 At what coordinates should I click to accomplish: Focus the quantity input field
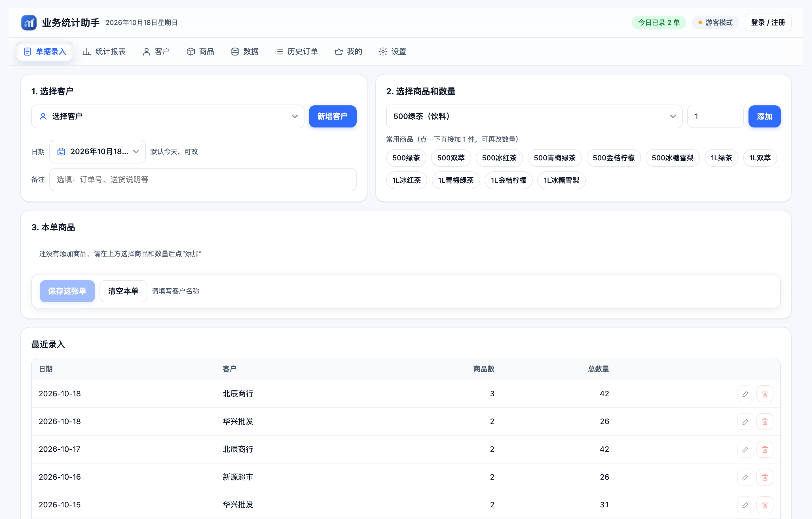point(715,117)
